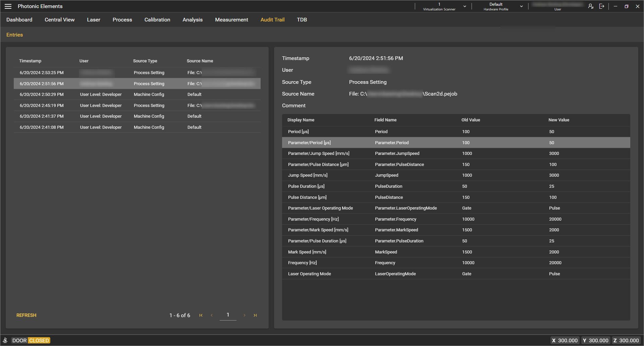Open the hamburger menu icon
The height and width of the screenshot is (346, 644).
point(8,6)
